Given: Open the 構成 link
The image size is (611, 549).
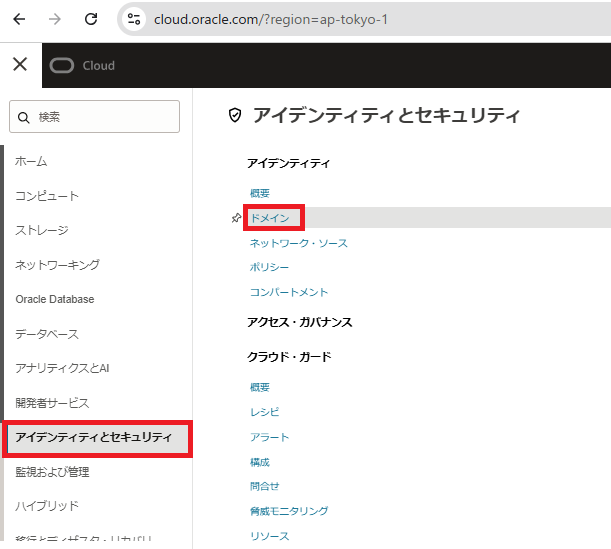Looking at the screenshot, I should click(260, 462).
